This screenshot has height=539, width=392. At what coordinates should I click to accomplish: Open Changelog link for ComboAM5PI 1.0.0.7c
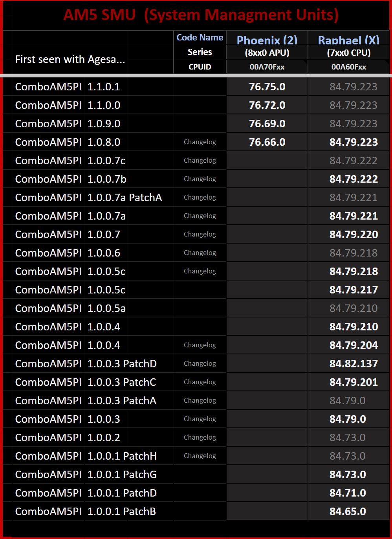click(200, 160)
